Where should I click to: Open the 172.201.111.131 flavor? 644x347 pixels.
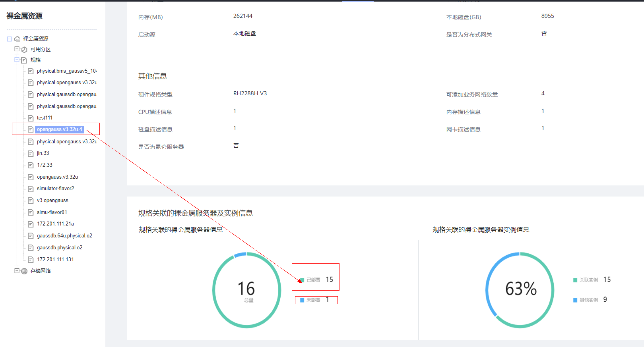pos(56,260)
